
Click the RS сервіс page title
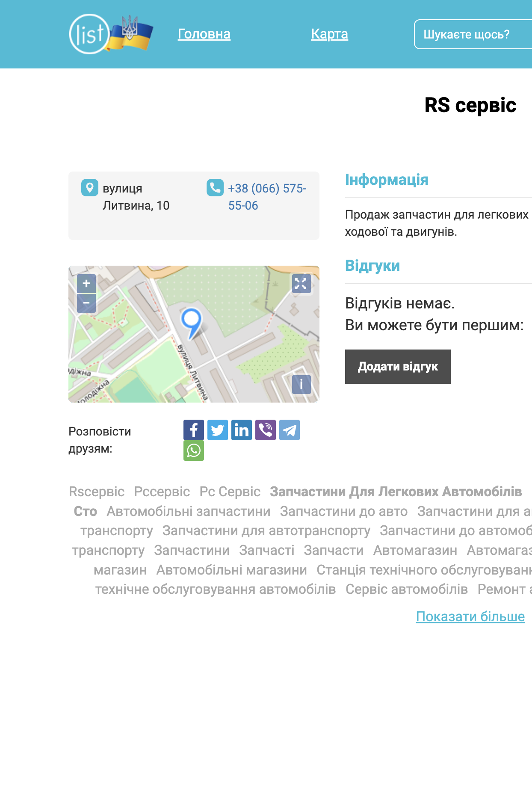click(x=470, y=105)
